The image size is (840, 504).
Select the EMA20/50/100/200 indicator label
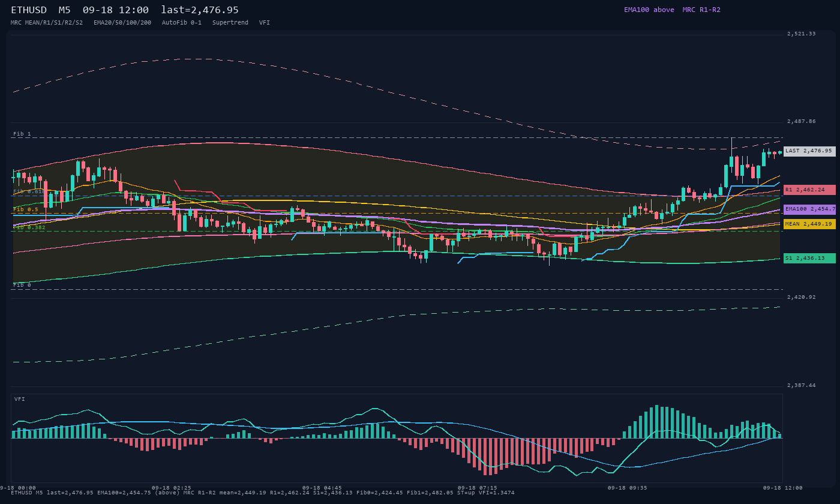(122, 23)
